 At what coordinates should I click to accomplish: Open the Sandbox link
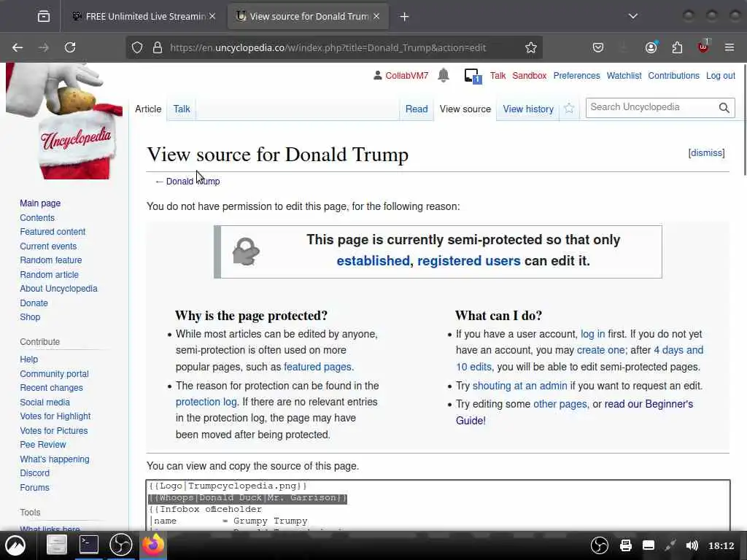(x=530, y=76)
